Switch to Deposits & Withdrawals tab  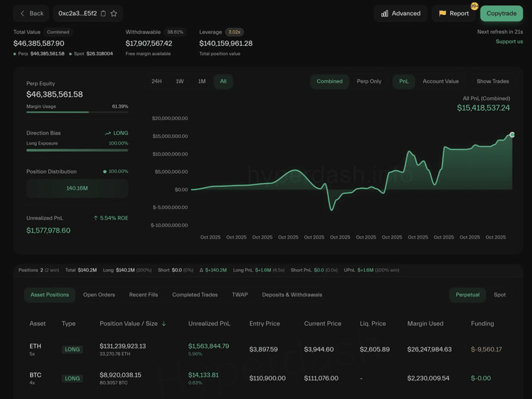click(292, 295)
